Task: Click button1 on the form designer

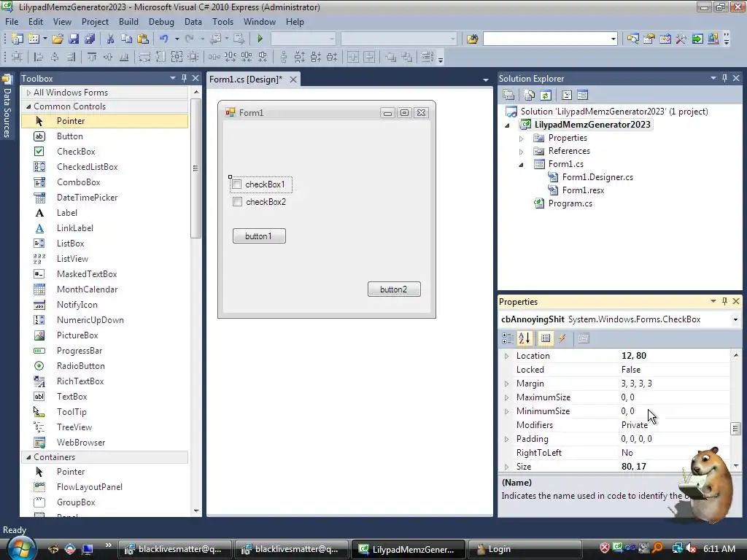Action: (x=259, y=236)
